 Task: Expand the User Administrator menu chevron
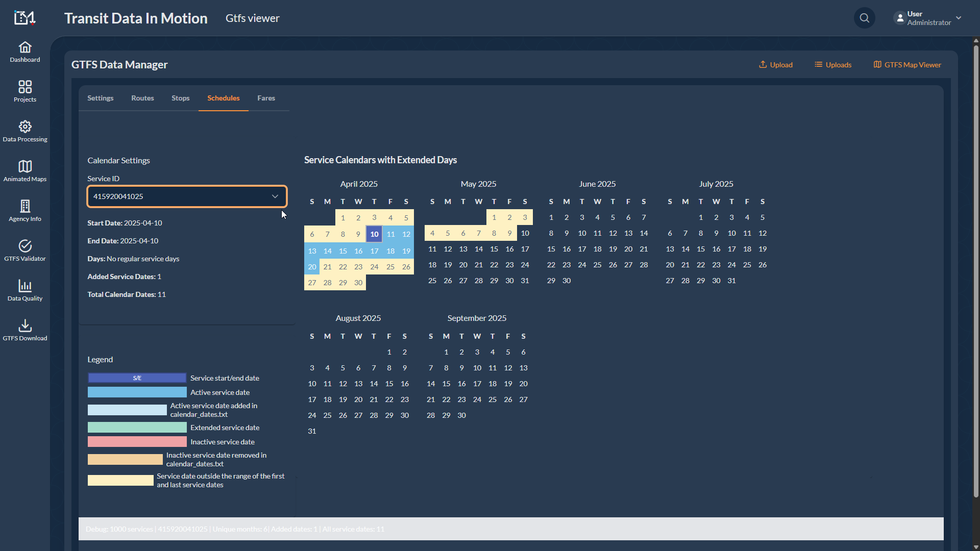(959, 18)
